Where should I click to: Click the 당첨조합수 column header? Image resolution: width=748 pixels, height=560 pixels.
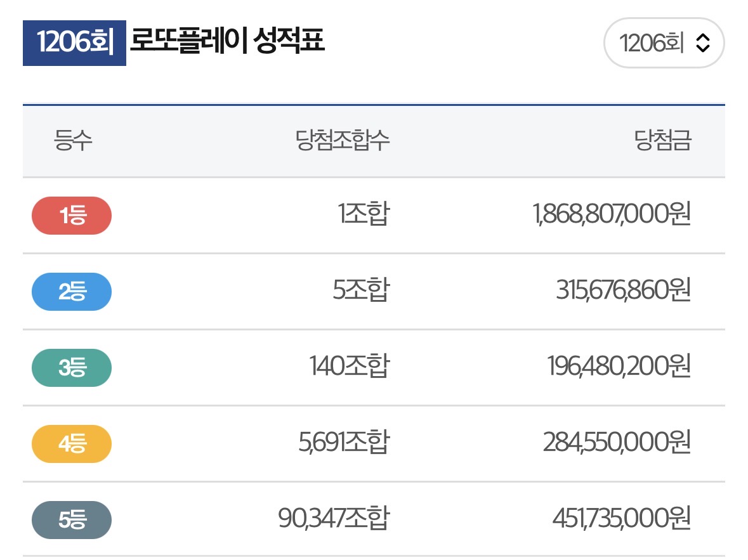point(343,141)
